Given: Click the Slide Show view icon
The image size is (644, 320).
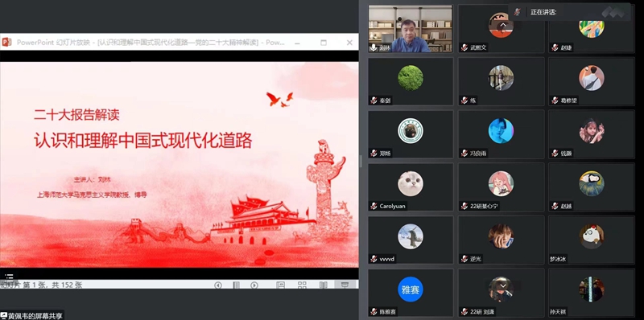Looking at the screenshot, I should [x=345, y=285].
